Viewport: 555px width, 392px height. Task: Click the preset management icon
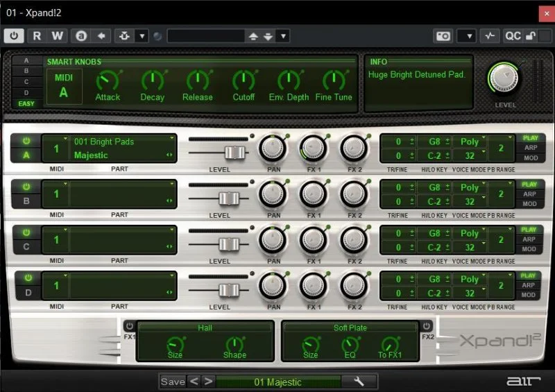click(125, 36)
